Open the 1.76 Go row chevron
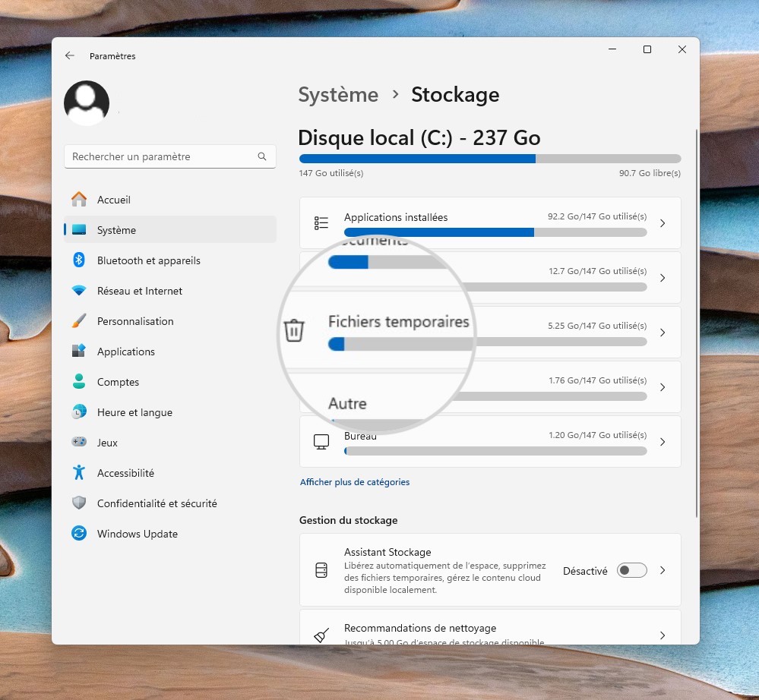Screen dimensions: 759x700 663,387
